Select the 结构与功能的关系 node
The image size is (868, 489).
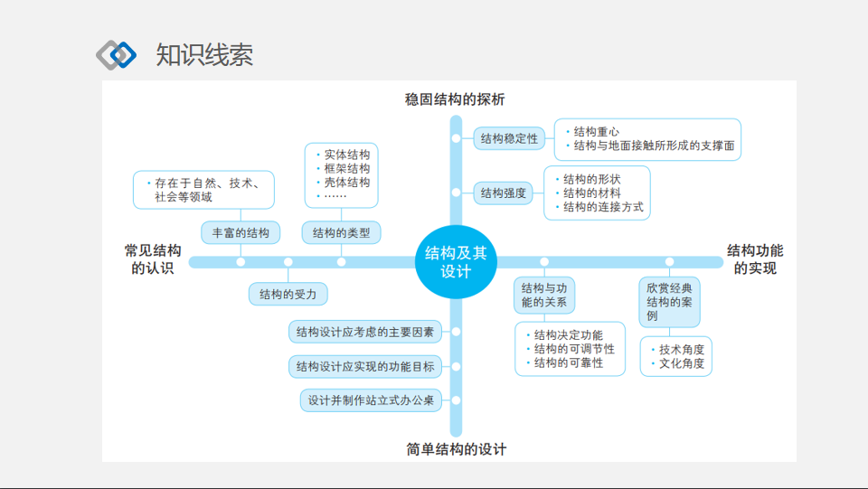pyautogui.click(x=544, y=295)
